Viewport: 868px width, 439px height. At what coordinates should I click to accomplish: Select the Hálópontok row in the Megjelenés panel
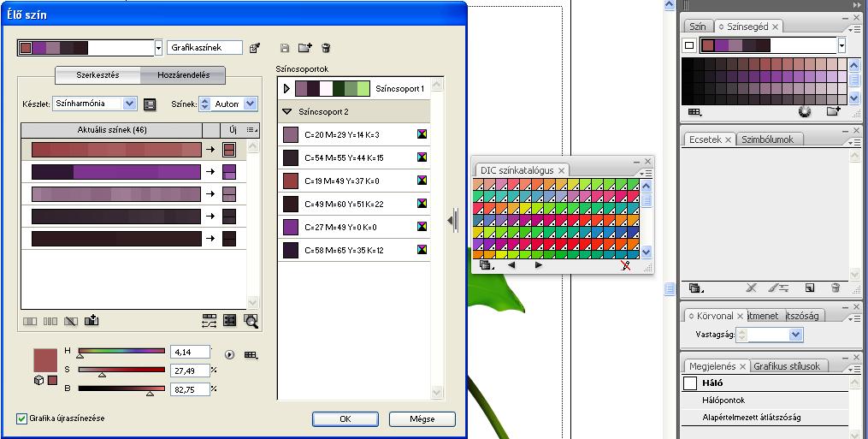click(x=765, y=400)
